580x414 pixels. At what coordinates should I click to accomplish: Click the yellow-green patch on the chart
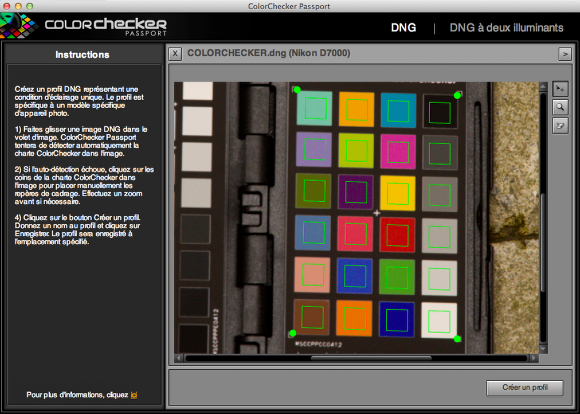point(356,150)
